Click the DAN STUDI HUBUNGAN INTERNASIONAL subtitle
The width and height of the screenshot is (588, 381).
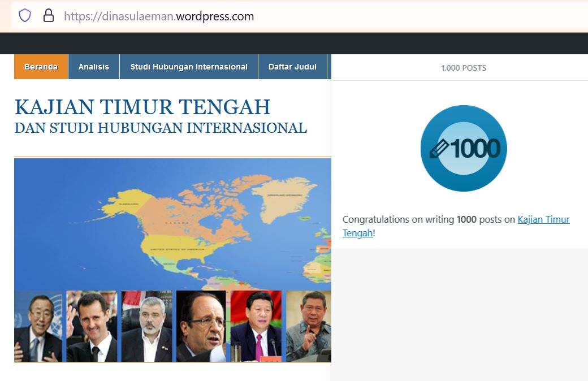[161, 128]
